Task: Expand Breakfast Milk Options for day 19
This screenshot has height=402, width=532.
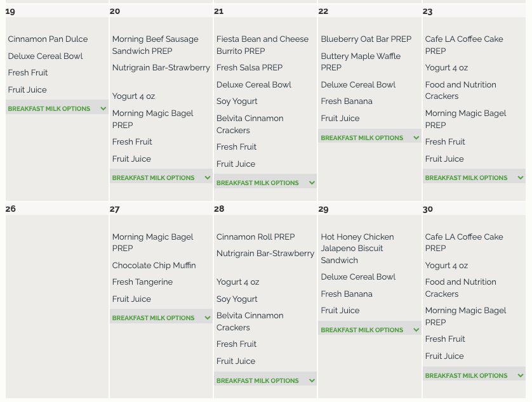Action: 57,108
